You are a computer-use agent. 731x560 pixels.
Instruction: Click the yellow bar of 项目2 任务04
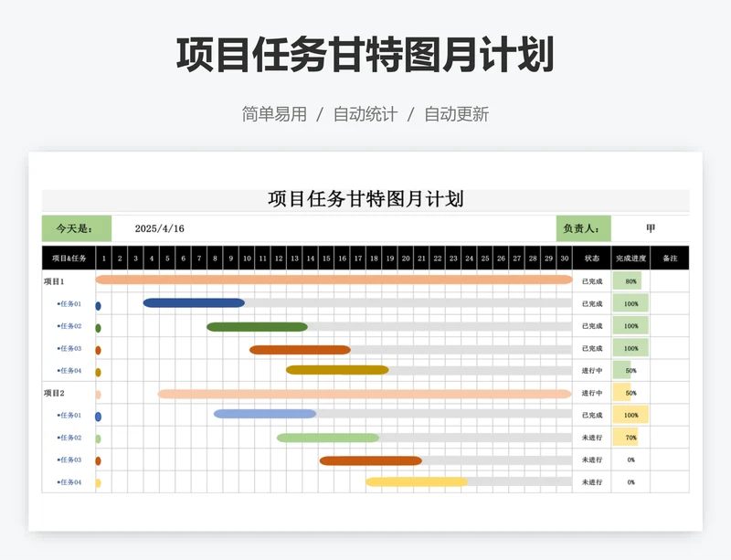tap(417, 481)
